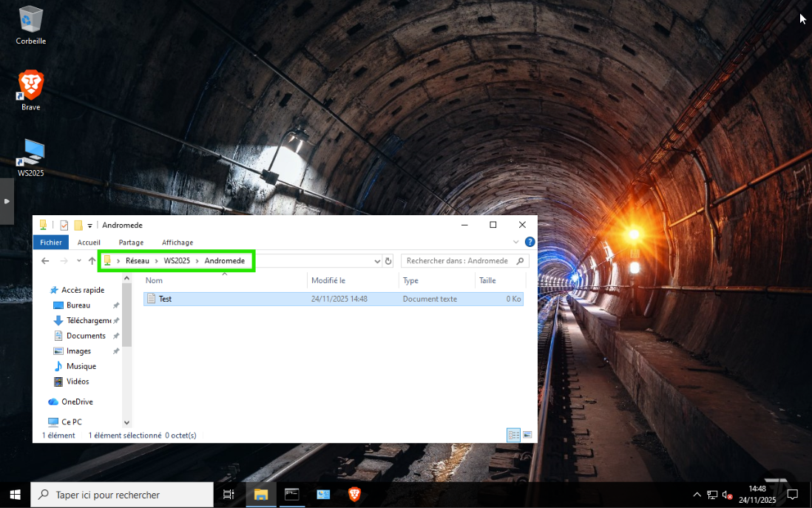Click the Explorer help question mark icon
The image size is (812, 508).
click(530, 242)
